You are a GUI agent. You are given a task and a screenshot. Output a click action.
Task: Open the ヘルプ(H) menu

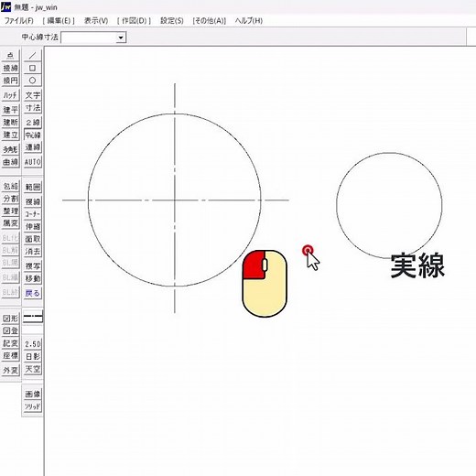249,21
